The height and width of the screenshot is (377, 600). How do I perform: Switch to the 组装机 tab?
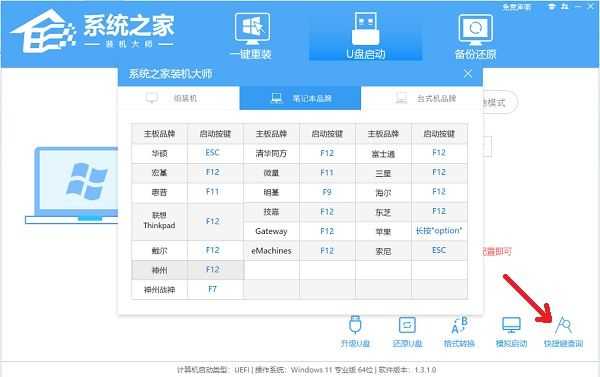179,98
